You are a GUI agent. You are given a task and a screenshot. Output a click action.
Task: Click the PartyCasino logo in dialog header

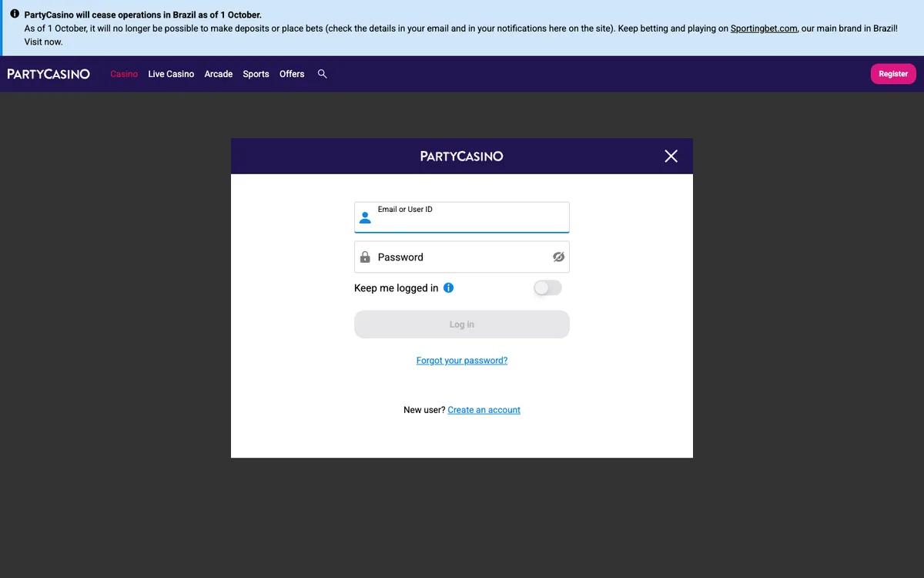tap(462, 156)
